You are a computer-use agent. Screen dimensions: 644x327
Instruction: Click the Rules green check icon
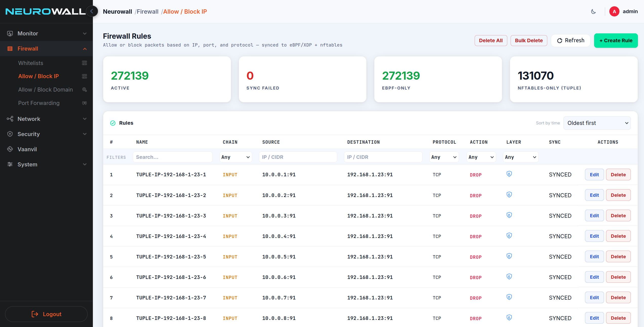(113, 123)
